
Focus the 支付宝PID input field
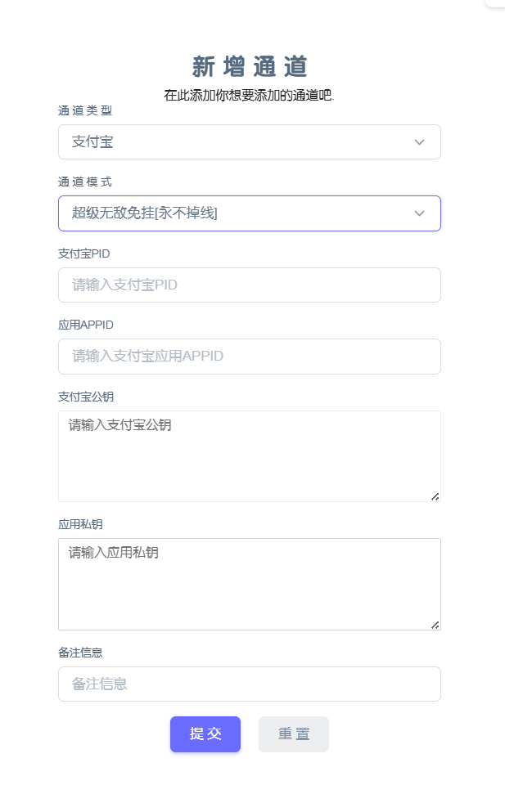[x=249, y=285]
